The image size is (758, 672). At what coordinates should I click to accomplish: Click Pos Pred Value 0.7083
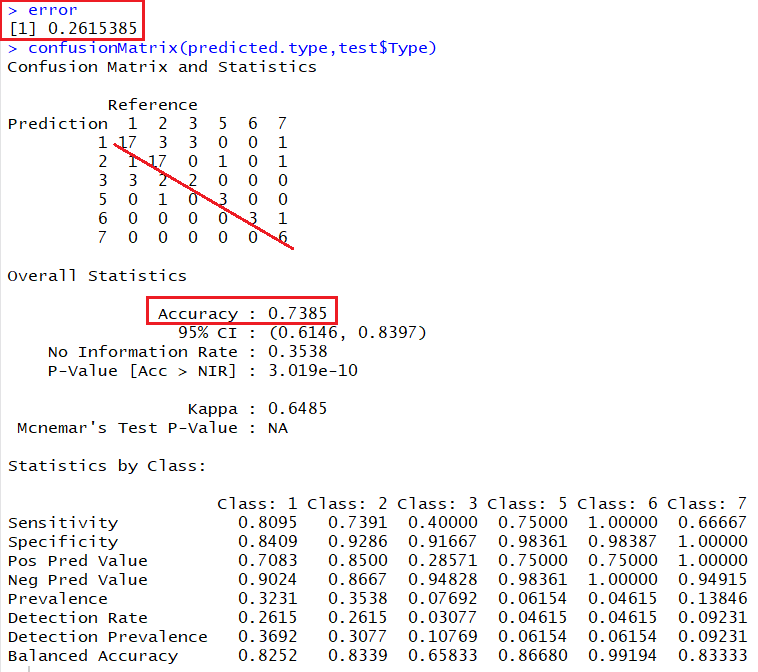(x=267, y=560)
